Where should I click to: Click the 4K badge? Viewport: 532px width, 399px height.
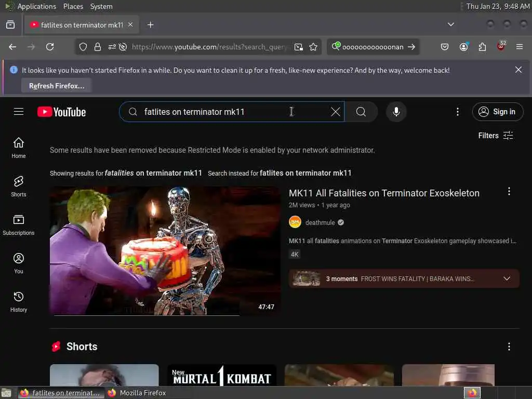click(295, 254)
